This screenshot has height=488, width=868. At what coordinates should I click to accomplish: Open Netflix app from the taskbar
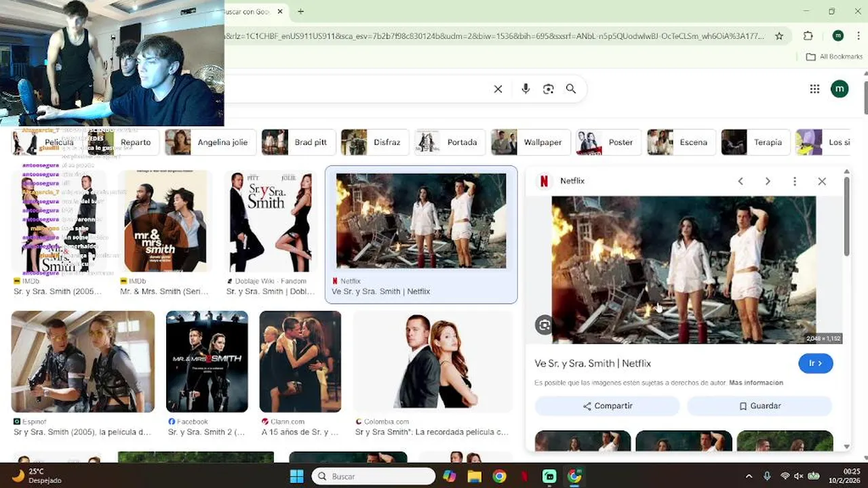[x=524, y=476]
